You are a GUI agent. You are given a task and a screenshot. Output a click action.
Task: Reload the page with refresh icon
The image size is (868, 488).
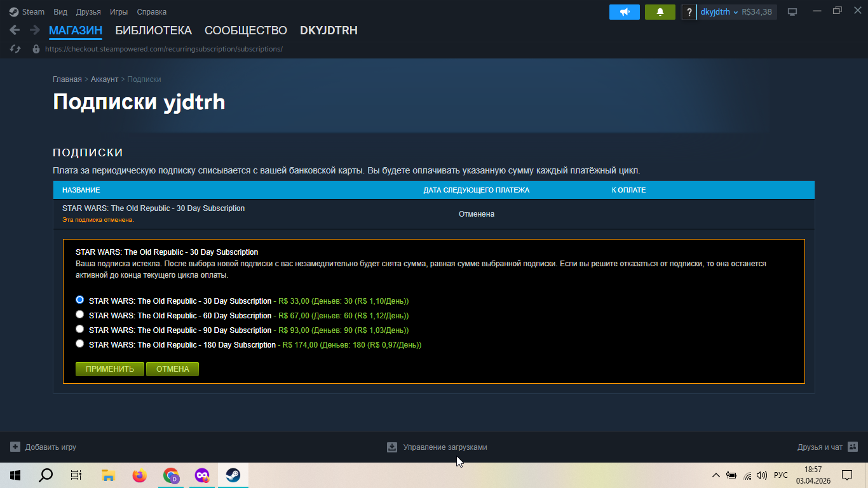pos(16,49)
